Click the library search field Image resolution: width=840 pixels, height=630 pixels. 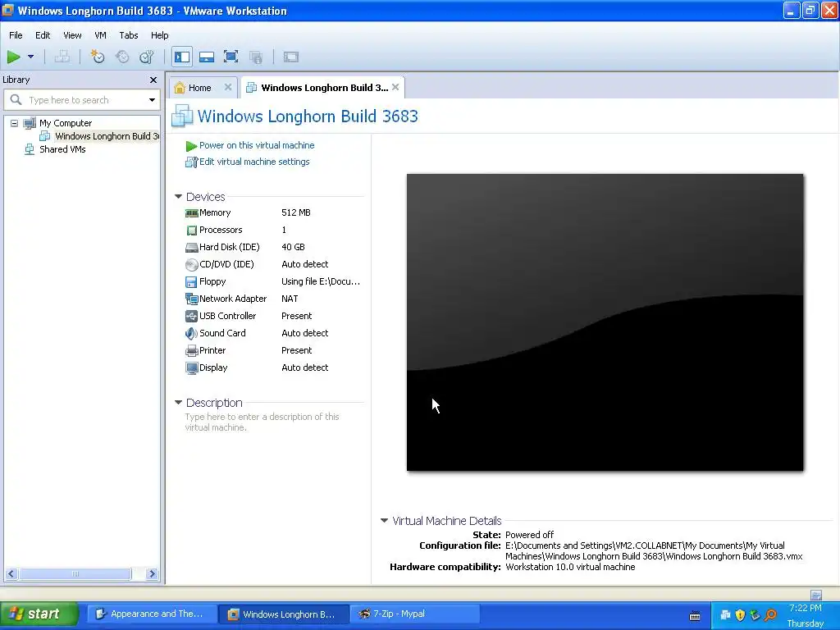(83, 100)
